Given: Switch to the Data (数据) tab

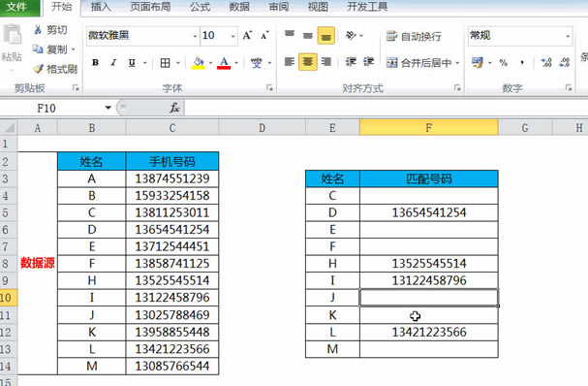Looking at the screenshot, I should [x=239, y=7].
